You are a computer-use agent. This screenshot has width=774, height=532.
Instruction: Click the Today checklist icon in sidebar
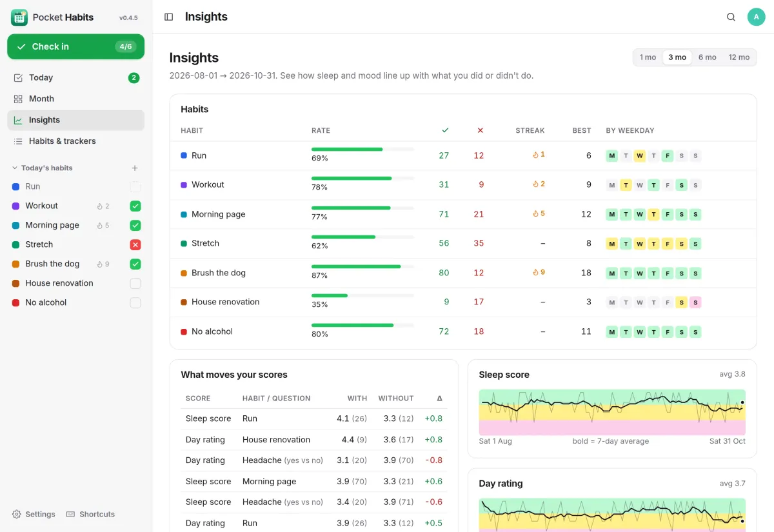point(18,77)
